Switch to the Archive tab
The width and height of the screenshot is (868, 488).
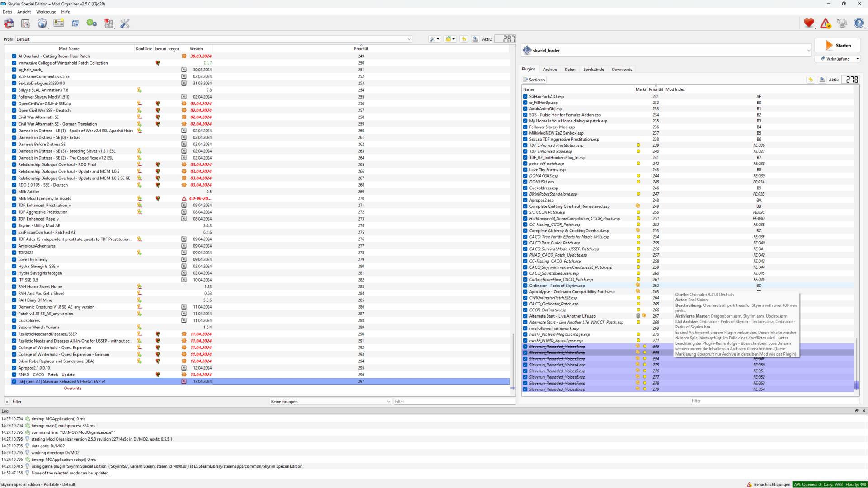tap(550, 70)
